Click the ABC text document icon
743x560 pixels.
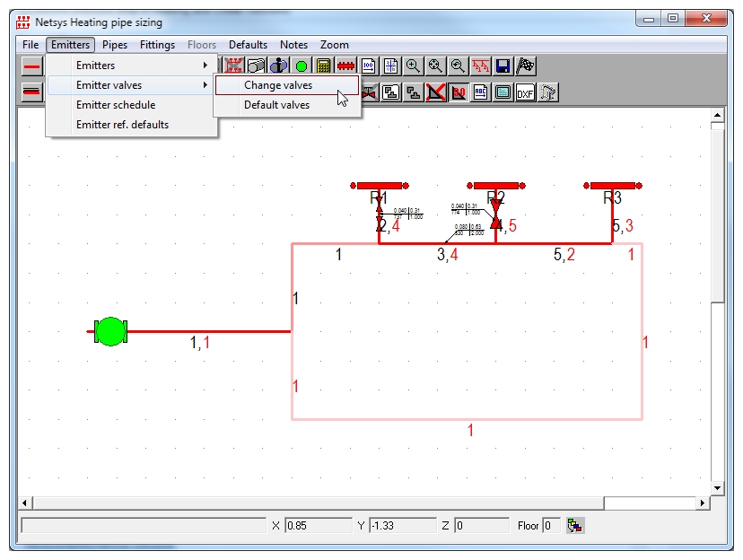[480, 92]
